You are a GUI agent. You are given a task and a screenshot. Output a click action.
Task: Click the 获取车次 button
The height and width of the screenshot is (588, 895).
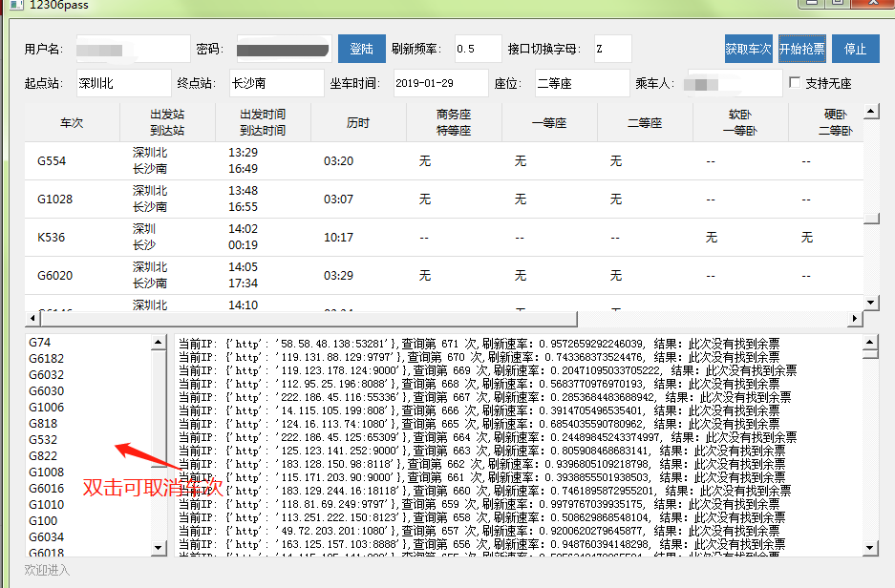(748, 49)
